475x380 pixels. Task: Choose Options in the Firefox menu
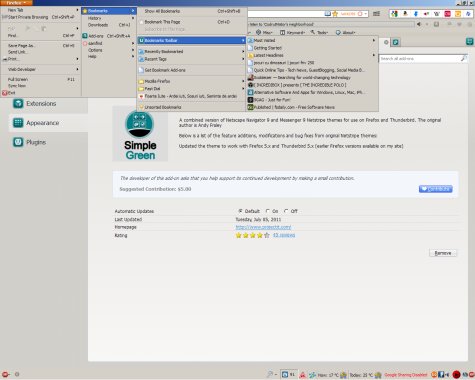109,50
